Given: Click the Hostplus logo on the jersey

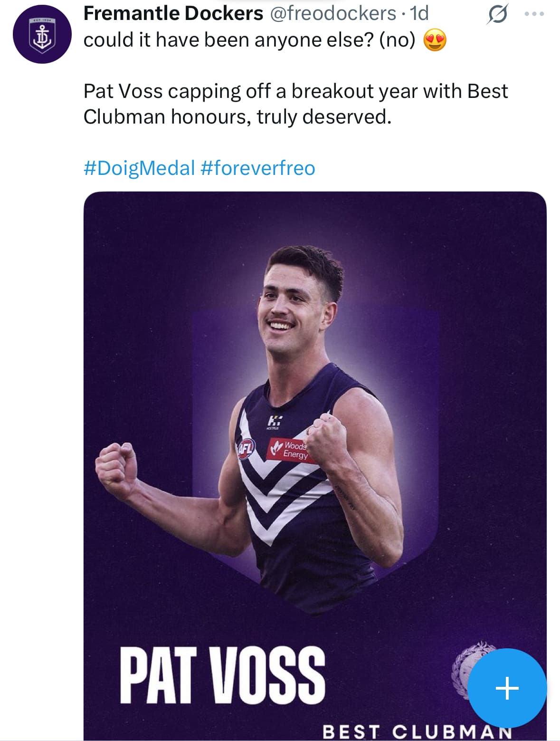Looking at the screenshot, I should 274,422.
